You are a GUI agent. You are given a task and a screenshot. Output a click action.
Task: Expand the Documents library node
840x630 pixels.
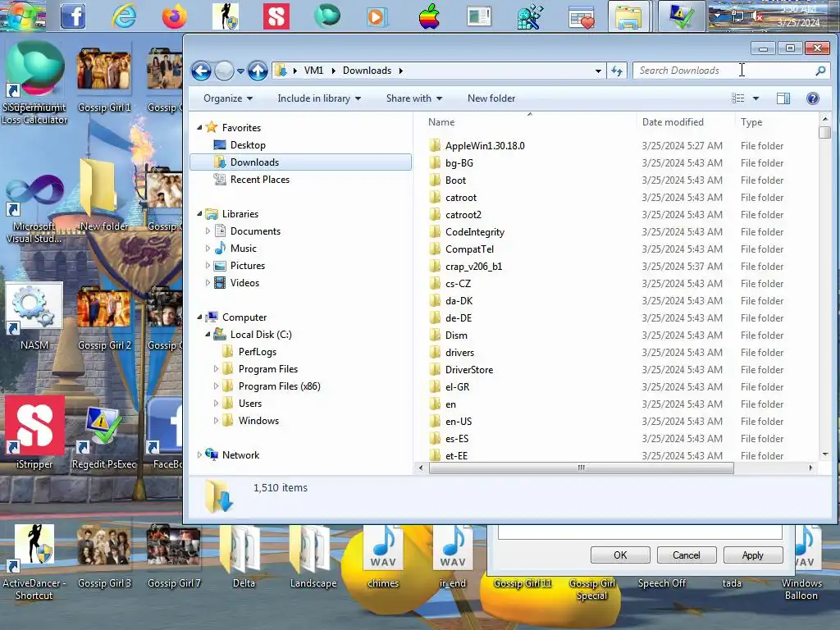coord(208,231)
